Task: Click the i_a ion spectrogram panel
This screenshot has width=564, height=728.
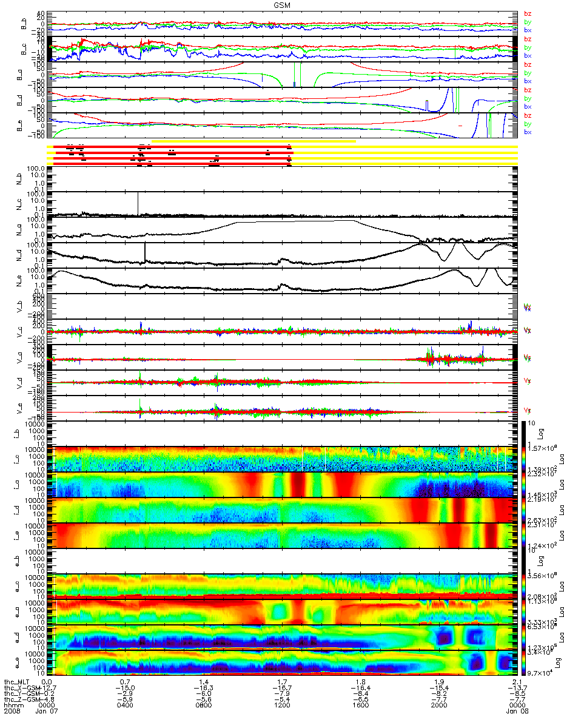Action: tap(283, 485)
